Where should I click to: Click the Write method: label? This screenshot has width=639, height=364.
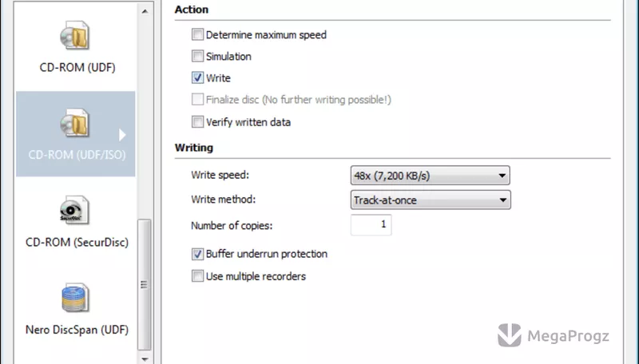(x=224, y=200)
